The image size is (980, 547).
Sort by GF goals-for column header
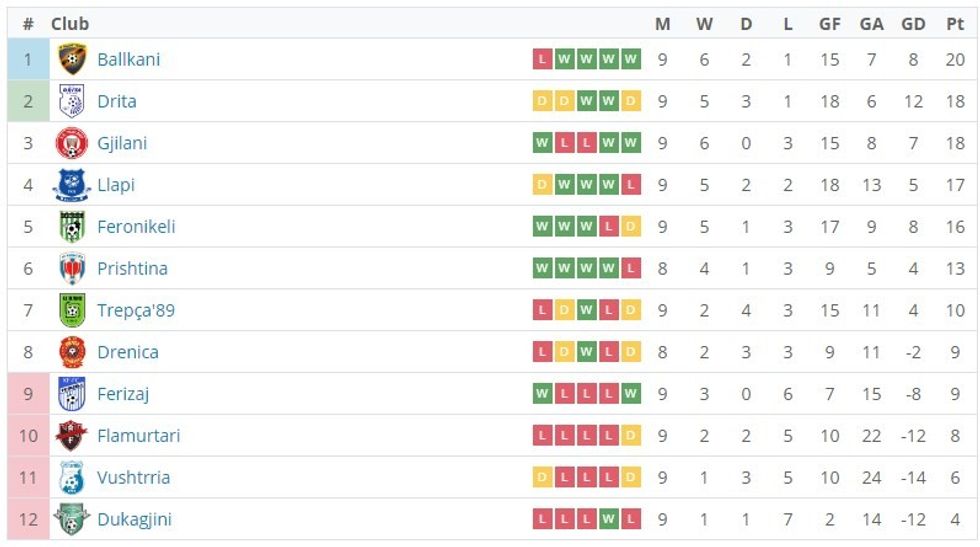point(829,24)
